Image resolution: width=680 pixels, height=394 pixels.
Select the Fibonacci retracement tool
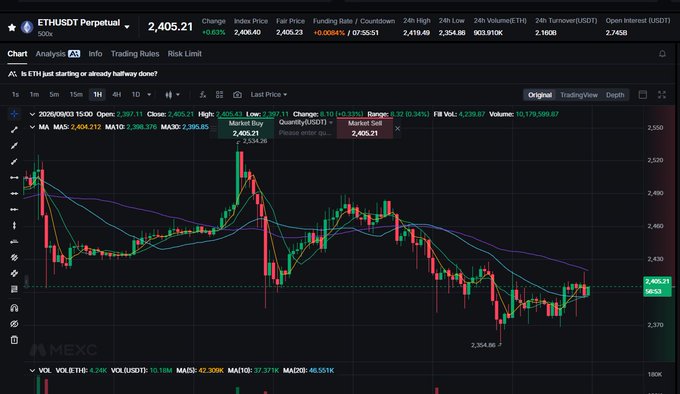[x=14, y=289]
